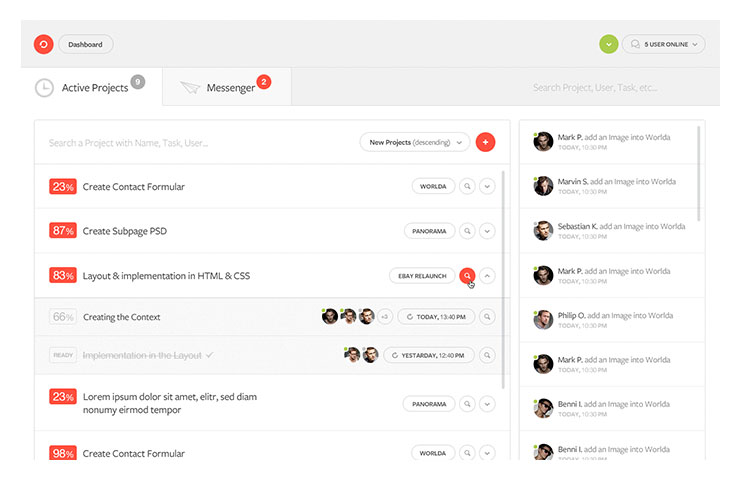The height and width of the screenshot is (480, 740).
Task: Click search icon in Lorem ipsum project row
Action: pyautogui.click(x=466, y=404)
